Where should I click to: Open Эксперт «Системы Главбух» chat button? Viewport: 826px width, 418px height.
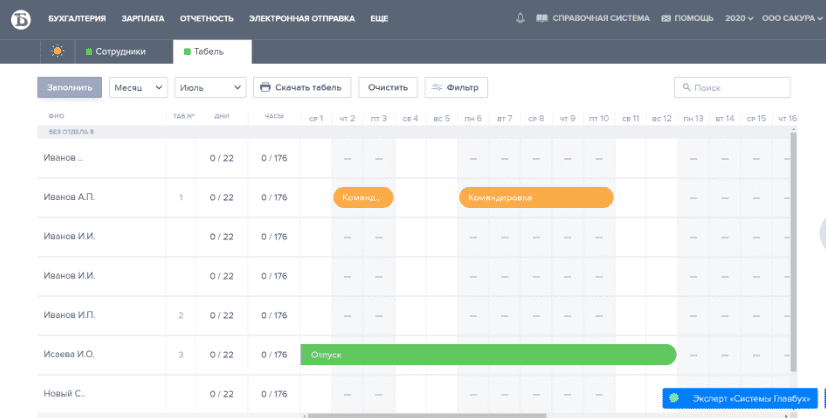pos(740,398)
